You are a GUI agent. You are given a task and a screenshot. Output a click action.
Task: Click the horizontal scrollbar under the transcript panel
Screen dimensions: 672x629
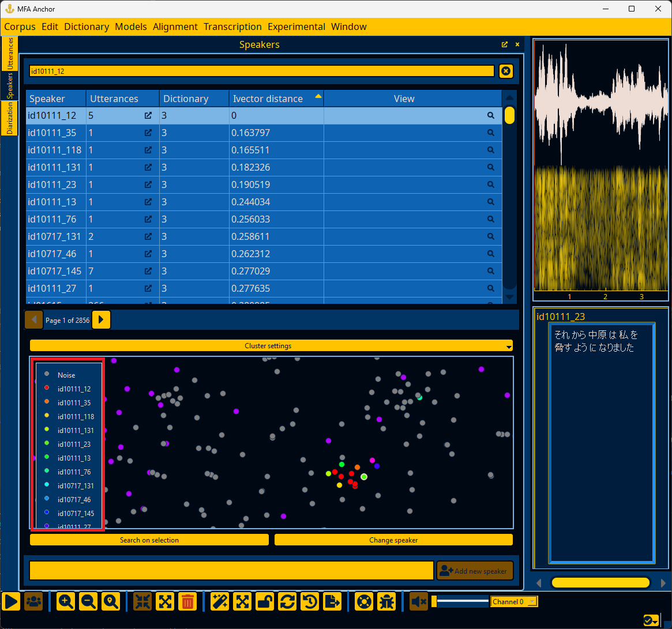pos(600,583)
